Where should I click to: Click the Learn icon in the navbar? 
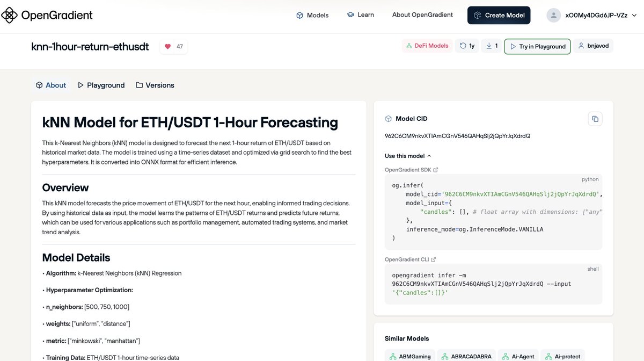click(x=350, y=15)
